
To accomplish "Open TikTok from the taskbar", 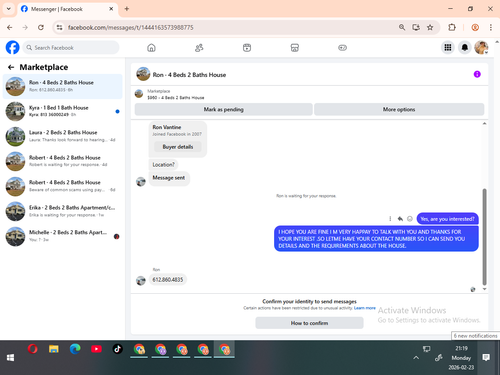I will click(x=117, y=349).
